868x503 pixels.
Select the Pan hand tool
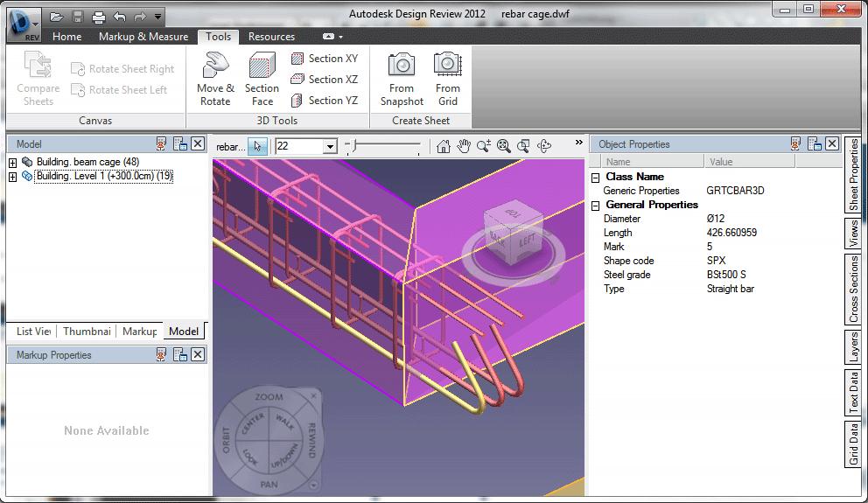[x=464, y=146]
